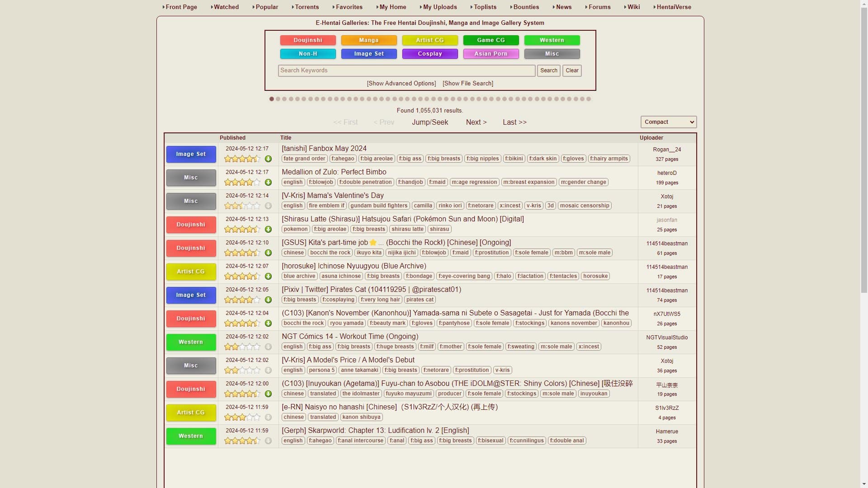Focus the Search Keywords input field
Image resolution: width=868 pixels, height=488 pixels.
tap(406, 70)
